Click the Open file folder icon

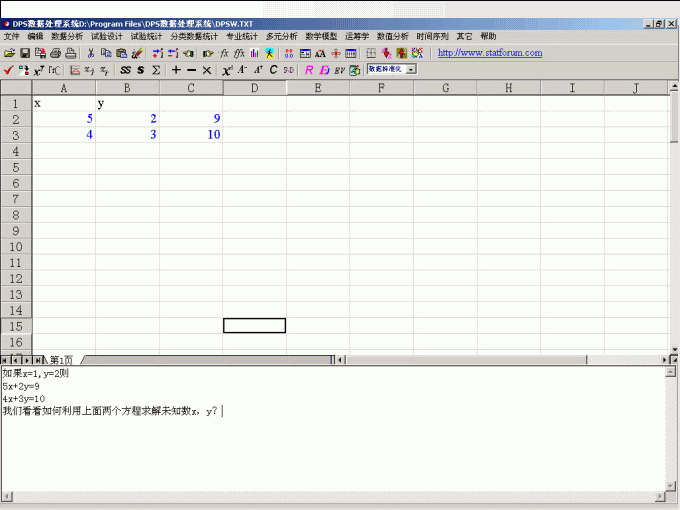(9, 53)
